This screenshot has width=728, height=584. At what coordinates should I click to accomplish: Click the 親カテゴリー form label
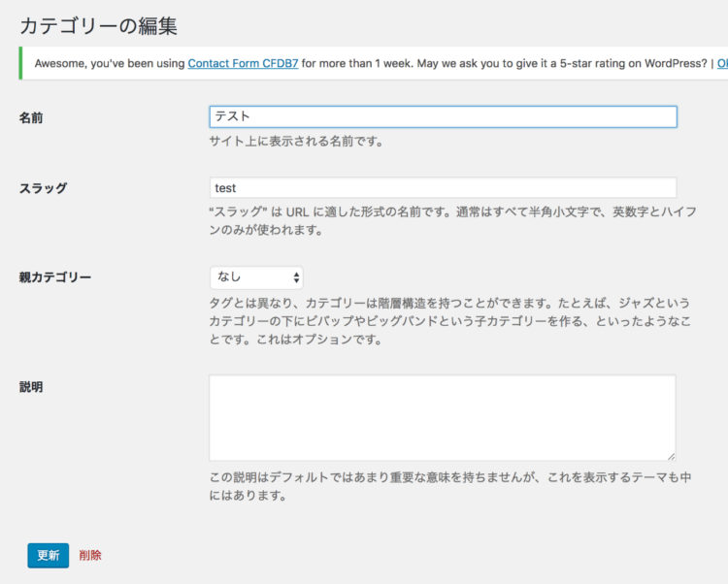click(x=54, y=277)
